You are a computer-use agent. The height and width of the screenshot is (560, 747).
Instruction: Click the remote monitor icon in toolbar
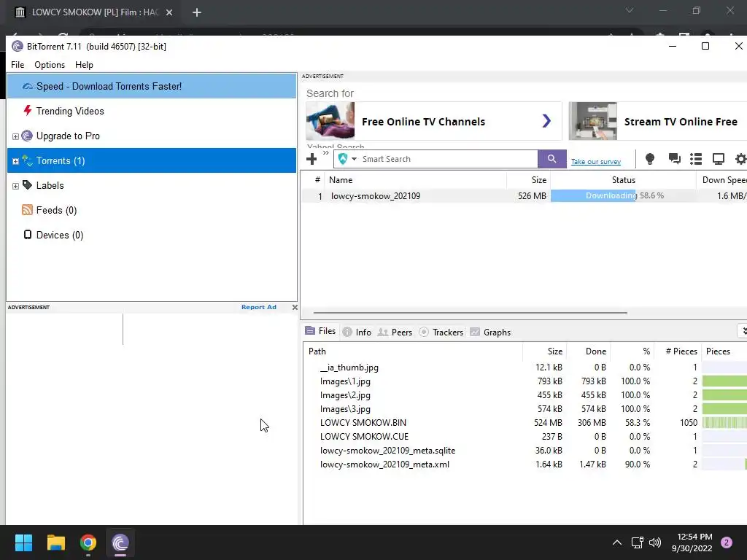pyautogui.click(x=719, y=159)
